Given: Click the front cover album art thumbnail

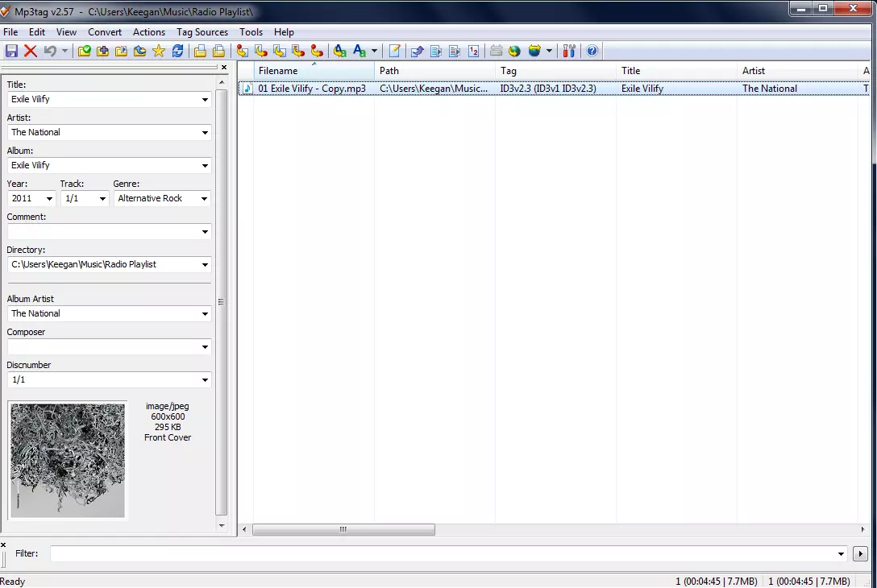Looking at the screenshot, I should coord(68,461).
